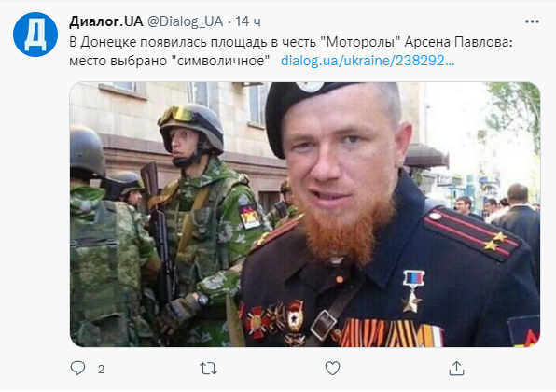Click the soldier's flag sleeve patch in the photo
This screenshot has height=392, width=556.
coord(250,217)
